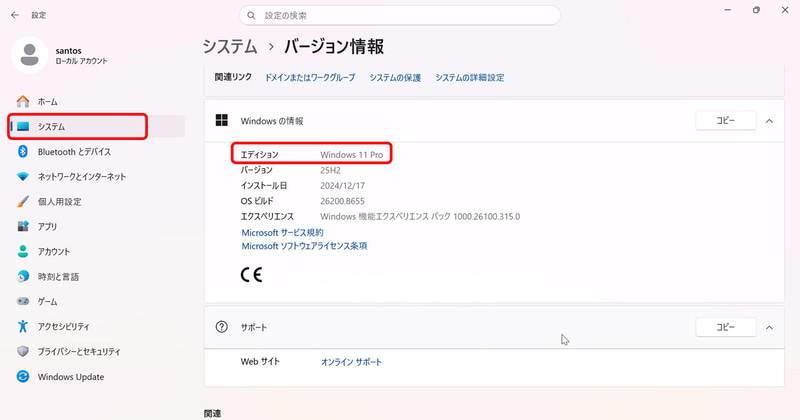
Task: Select the Windows 11 Pro edition text
Action: click(x=352, y=155)
